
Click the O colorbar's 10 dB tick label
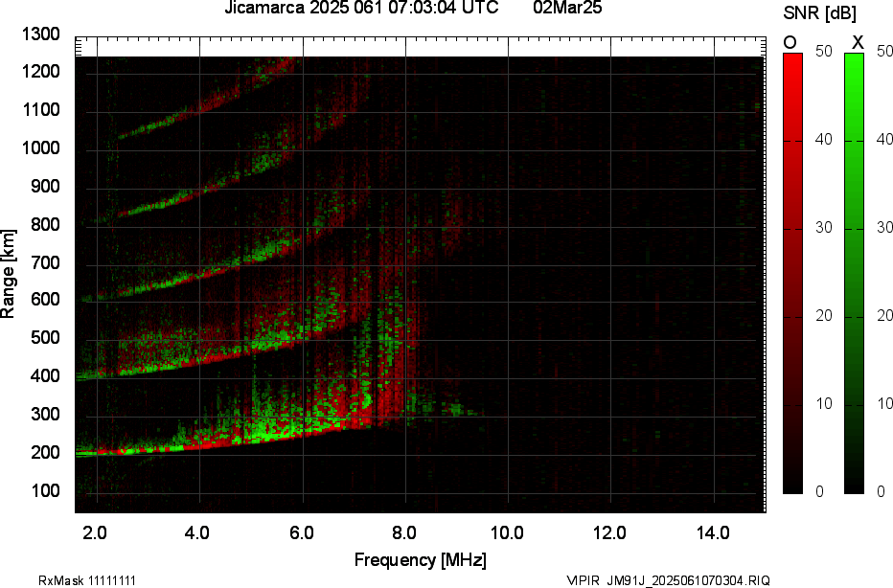pyautogui.click(x=824, y=403)
